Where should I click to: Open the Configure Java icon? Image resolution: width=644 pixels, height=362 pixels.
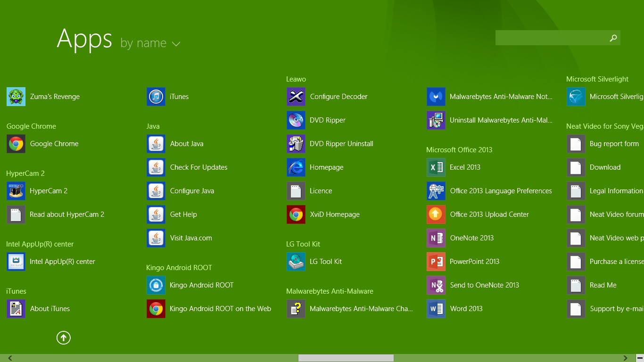(156, 191)
